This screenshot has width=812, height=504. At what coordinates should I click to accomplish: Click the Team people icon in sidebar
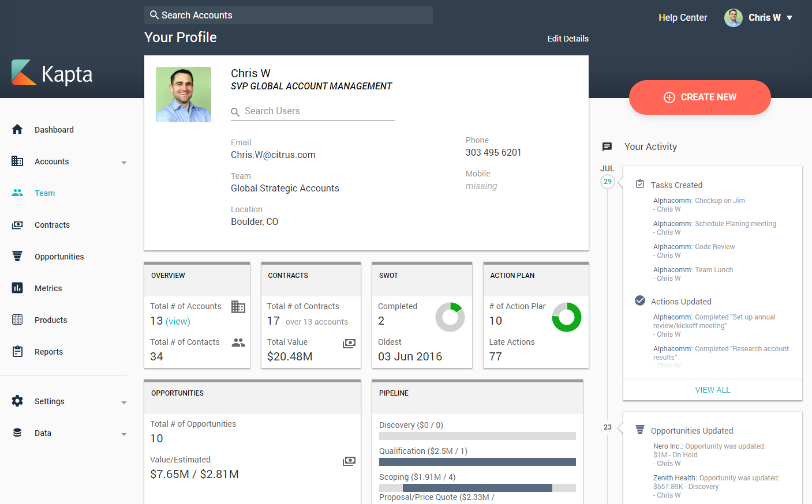(17, 193)
